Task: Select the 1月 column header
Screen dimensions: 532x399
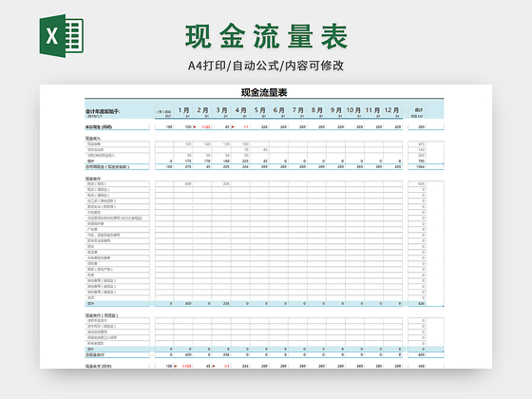Action: click(x=183, y=110)
